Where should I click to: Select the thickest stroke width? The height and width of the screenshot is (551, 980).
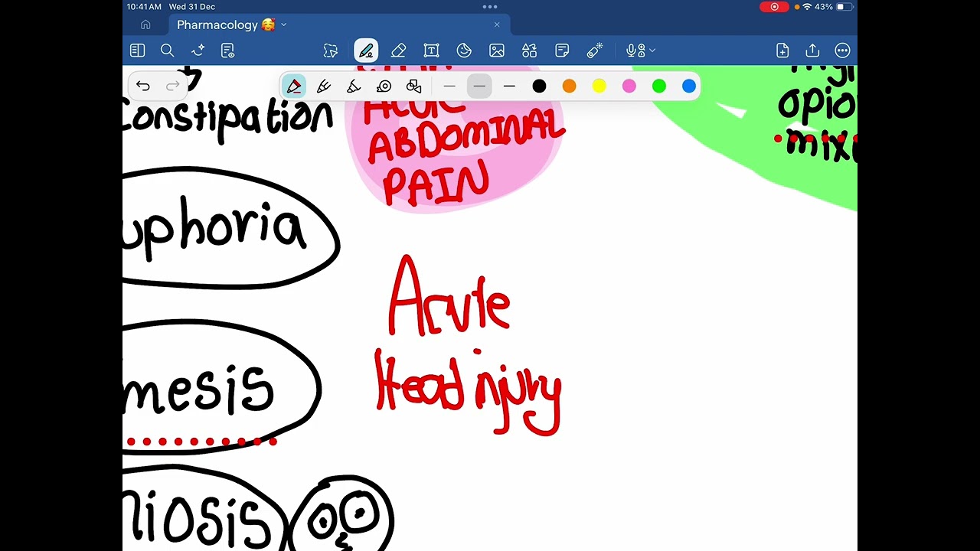coord(509,86)
